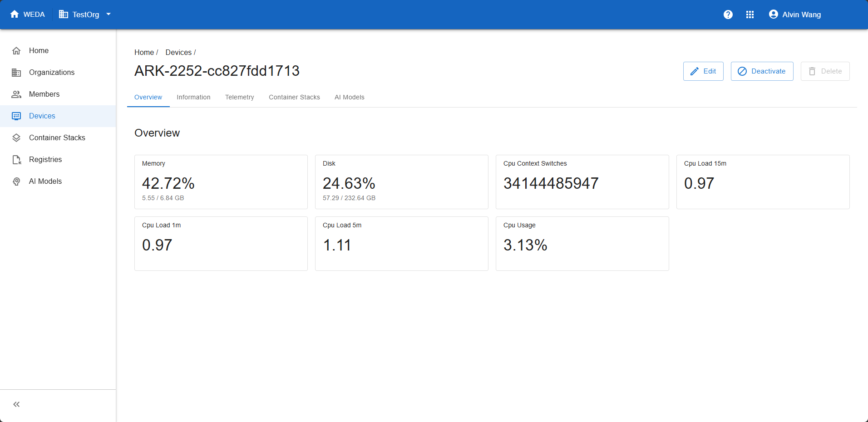Switch to the Information tab
Screen dimensions: 868x422
[x=193, y=97]
